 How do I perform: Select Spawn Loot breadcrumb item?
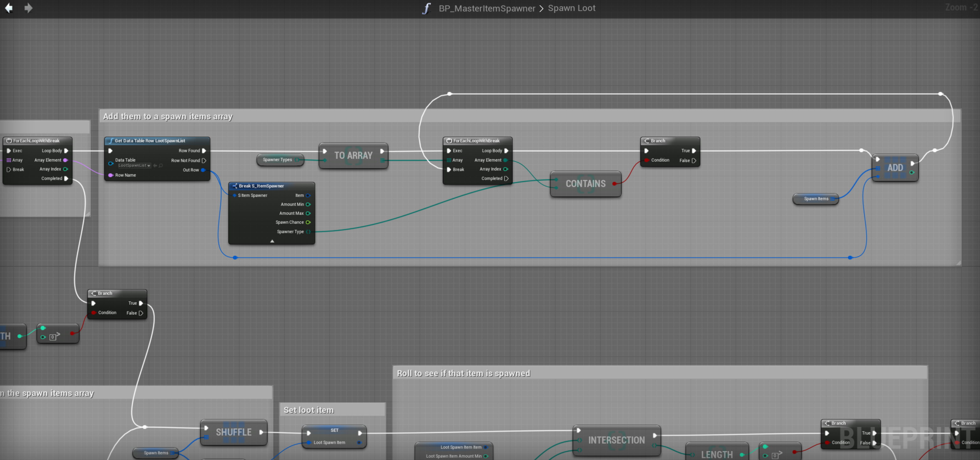click(572, 8)
